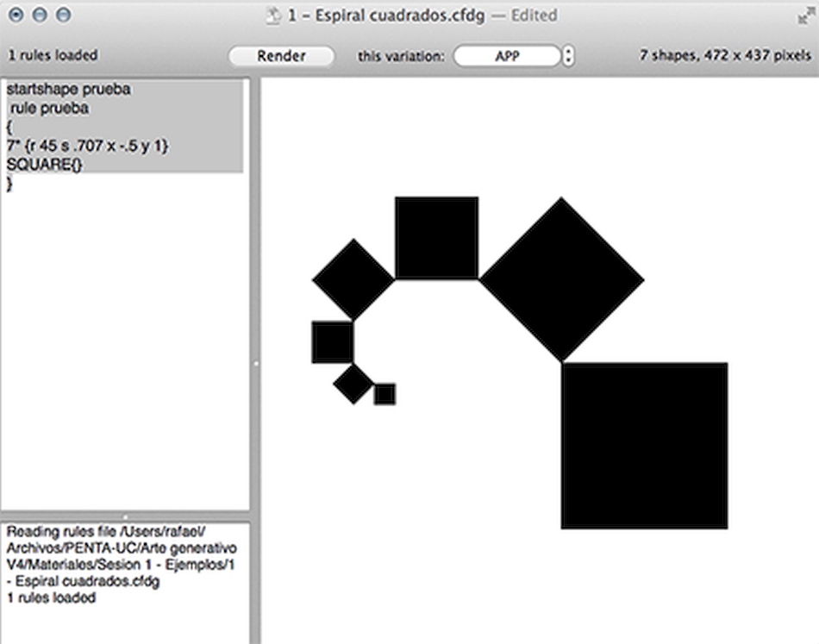The height and width of the screenshot is (644, 819).
Task: Click the vertical divider handle between panes
Action: pos(255,363)
